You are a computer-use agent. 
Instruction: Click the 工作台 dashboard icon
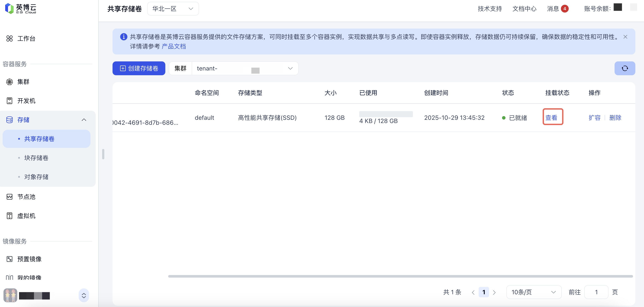[x=10, y=38]
